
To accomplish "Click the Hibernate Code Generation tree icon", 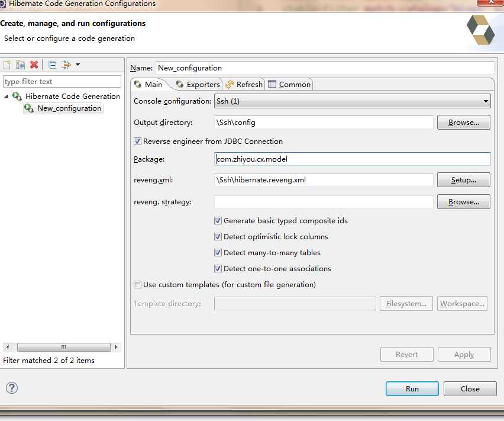I will click(17, 96).
